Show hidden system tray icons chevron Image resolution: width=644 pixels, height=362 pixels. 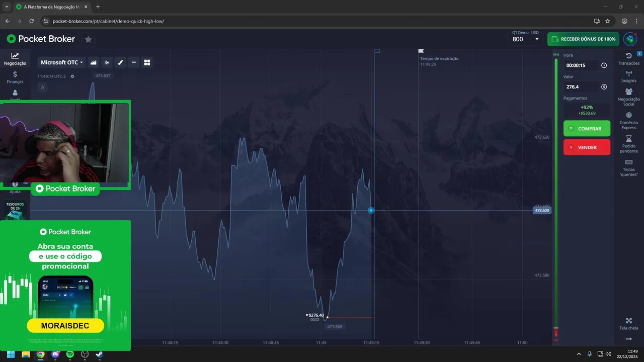point(579,354)
